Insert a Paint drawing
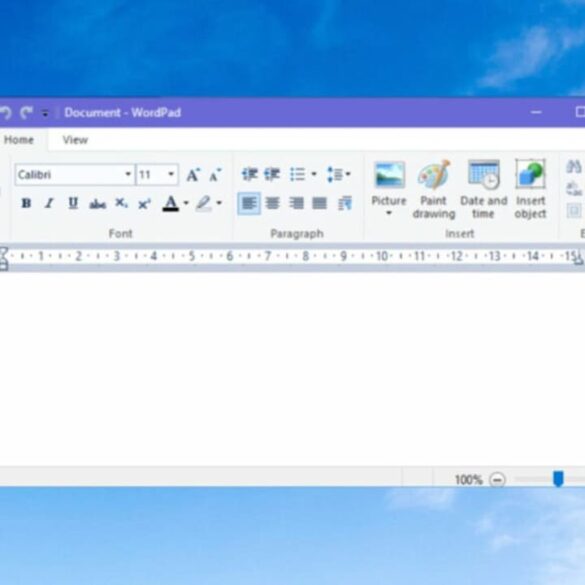 [434, 190]
